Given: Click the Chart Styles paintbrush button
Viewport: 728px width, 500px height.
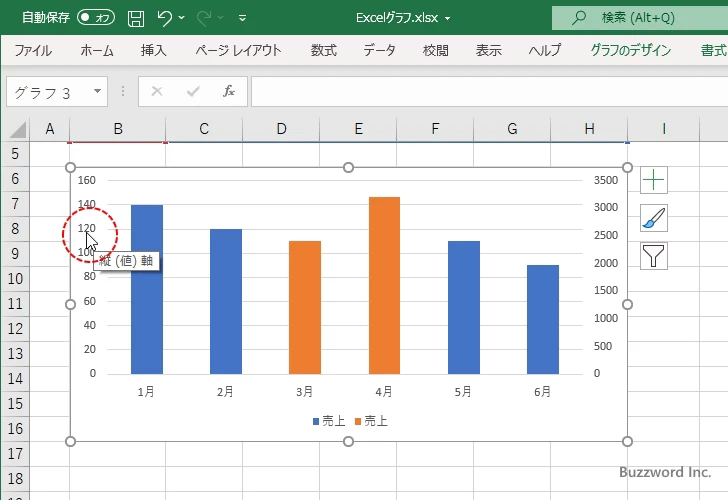Looking at the screenshot, I should click(x=654, y=218).
